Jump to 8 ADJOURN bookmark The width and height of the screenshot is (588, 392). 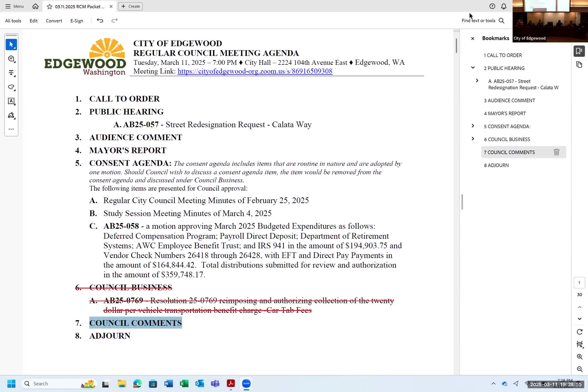[x=496, y=165]
